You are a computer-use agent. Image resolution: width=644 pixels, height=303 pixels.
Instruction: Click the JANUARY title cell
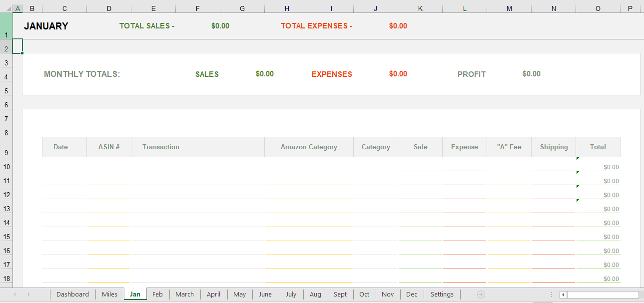point(46,26)
